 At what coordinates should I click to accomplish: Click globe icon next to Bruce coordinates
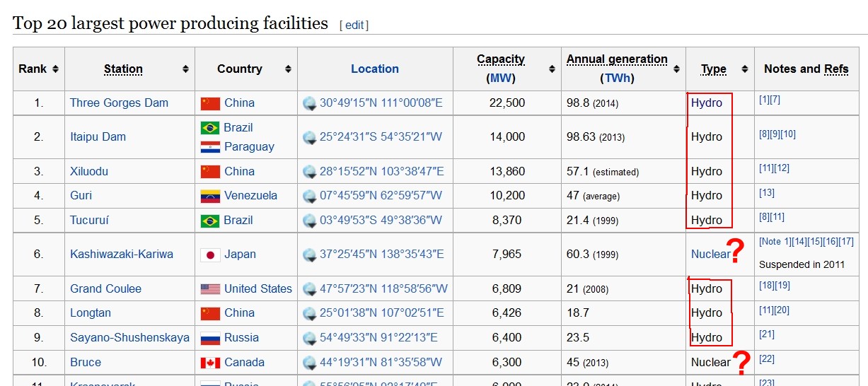(x=310, y=363)
